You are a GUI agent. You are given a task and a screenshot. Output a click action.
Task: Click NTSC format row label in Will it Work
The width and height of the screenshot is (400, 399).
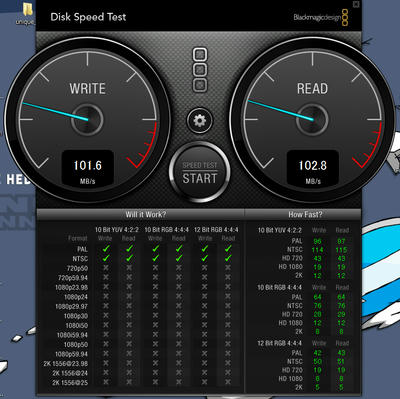click(x=80, y=258)
